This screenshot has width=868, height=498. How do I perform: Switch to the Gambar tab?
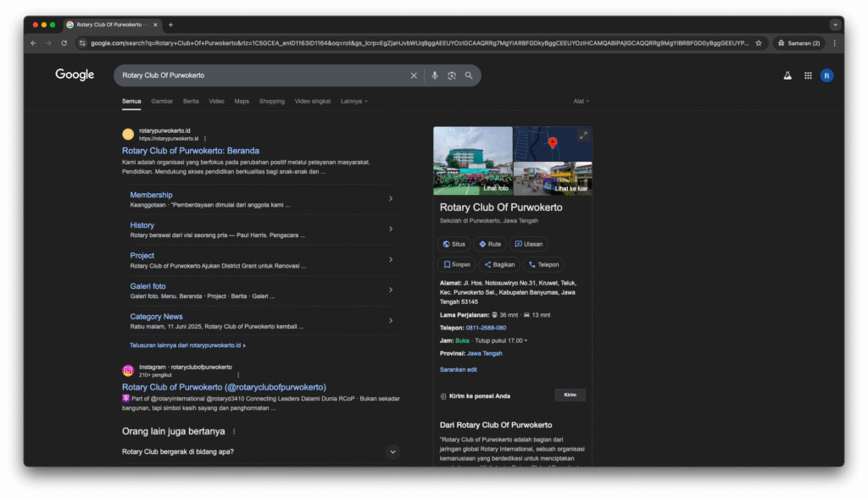[162, 101]
